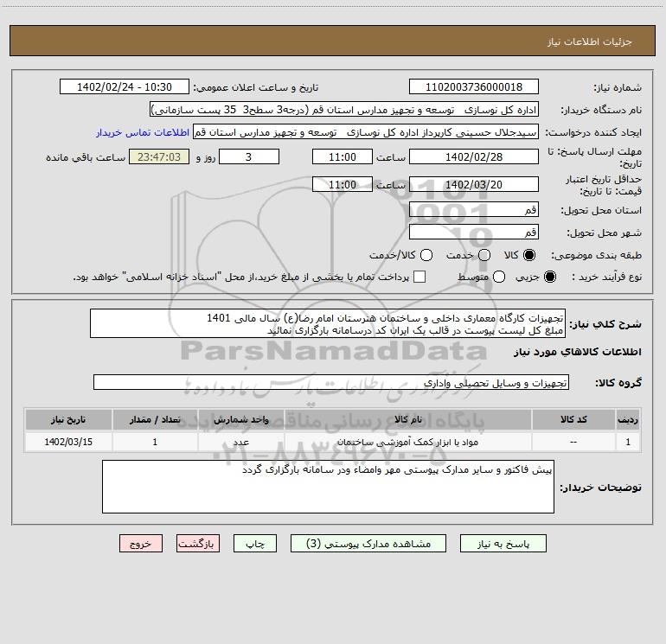This screenshot has height=644, width=666.
Task: Click the response deadline date 1402/02/28
Action: [474, 156]
